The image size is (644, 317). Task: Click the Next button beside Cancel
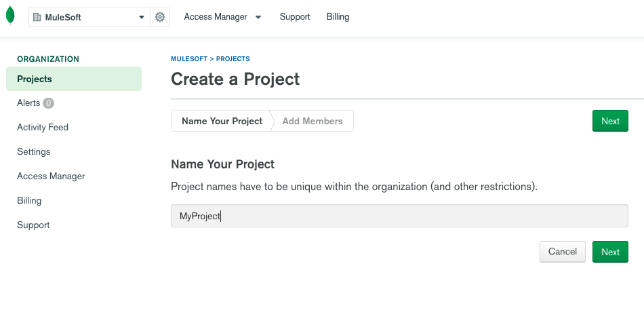pos(610,252)
